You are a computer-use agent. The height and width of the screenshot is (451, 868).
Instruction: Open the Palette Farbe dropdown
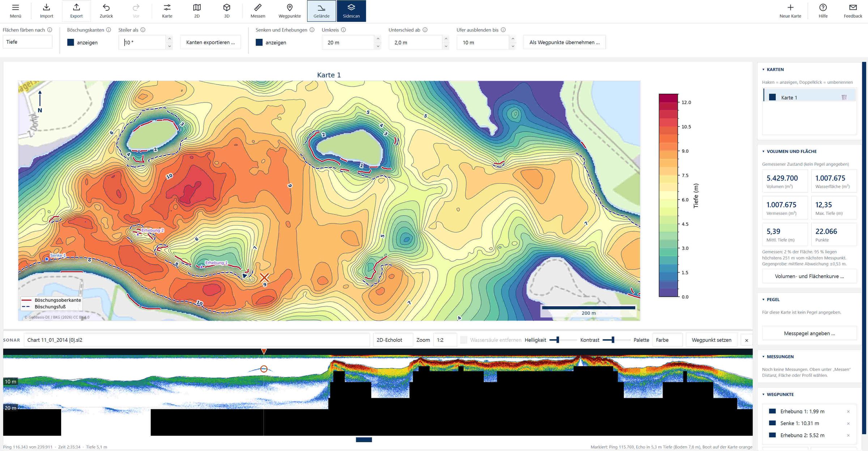click(667, 340)
